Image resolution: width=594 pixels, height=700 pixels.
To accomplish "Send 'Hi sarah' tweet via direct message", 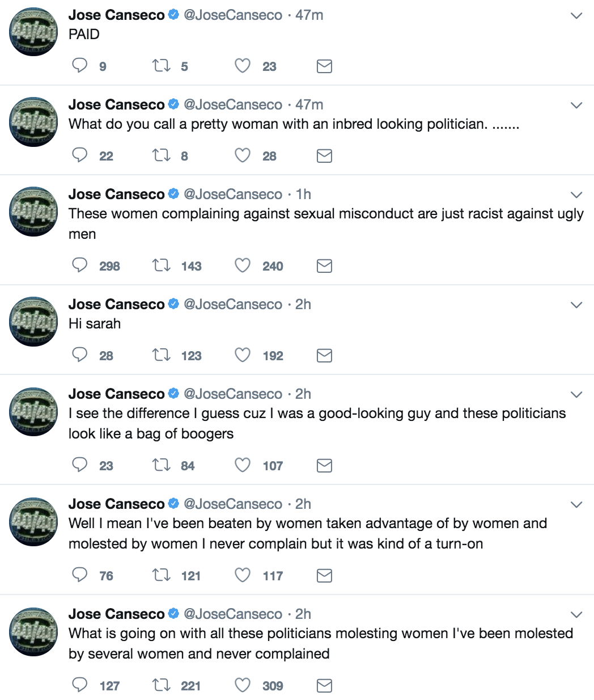I will [324, 356].
